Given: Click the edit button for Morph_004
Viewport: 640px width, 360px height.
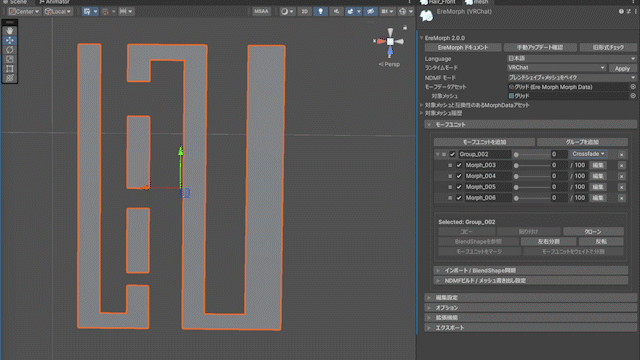Looking at the screenshot, I should coord(598,176).
